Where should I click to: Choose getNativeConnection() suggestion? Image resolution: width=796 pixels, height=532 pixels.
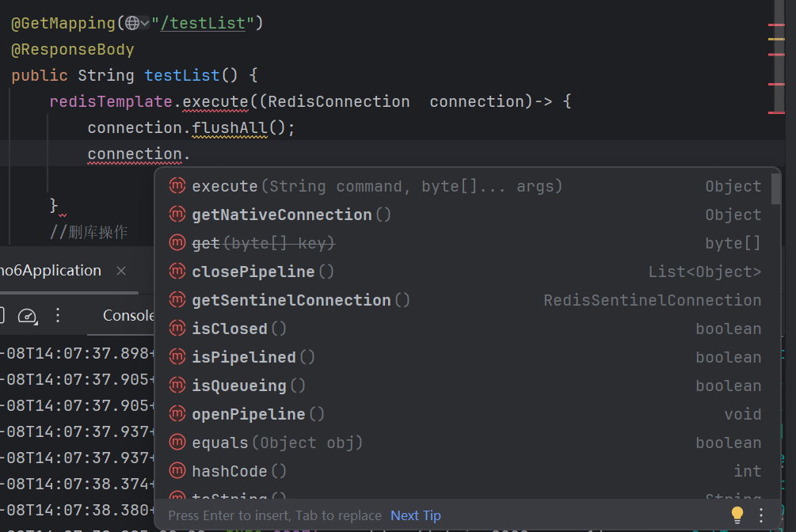coord(467,215)
